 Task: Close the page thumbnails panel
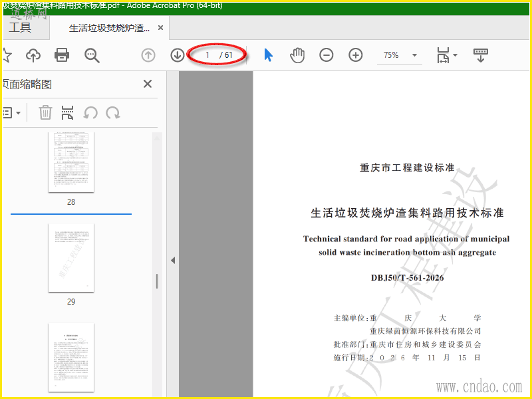(x=148, y=84)
